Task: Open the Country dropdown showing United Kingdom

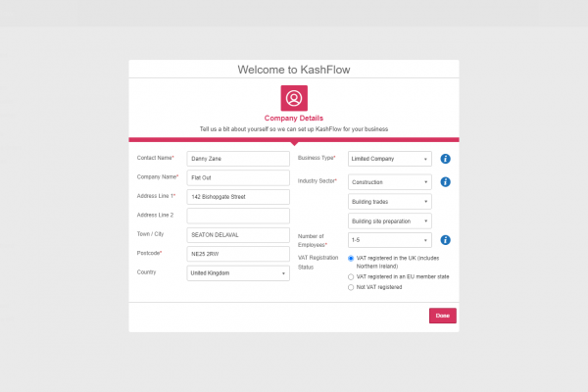Action: pos(238,273)
